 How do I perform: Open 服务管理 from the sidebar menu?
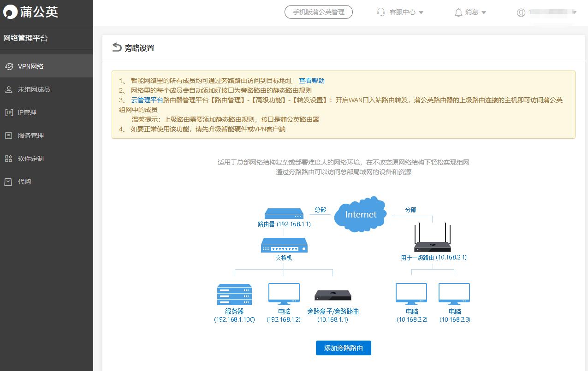point(31,135)
